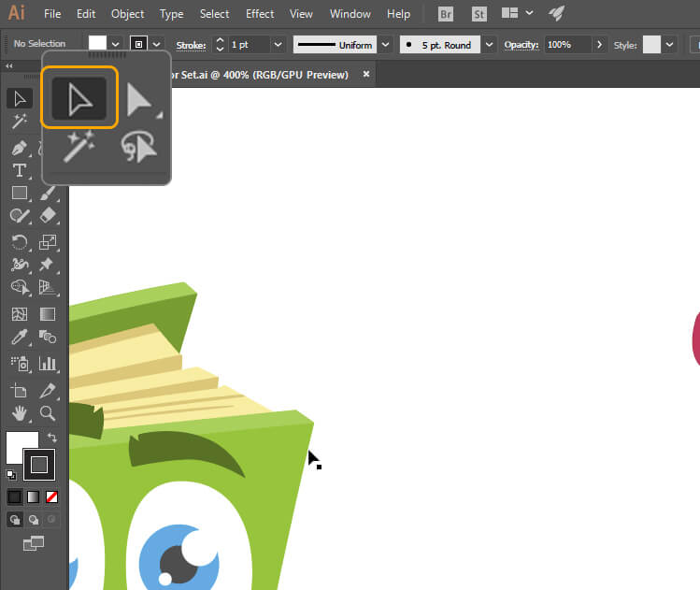Open the stroke color dropdown in control bar
This screenshot has height=590, width=700.
[156, 45]
